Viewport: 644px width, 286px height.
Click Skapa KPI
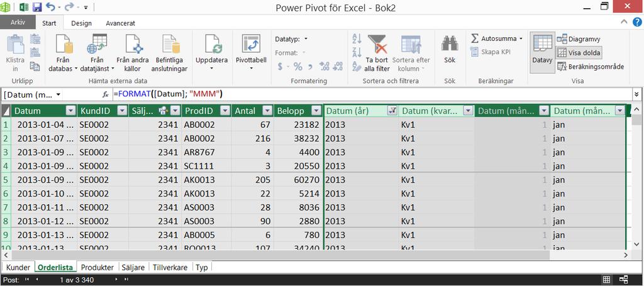(491, 52)
